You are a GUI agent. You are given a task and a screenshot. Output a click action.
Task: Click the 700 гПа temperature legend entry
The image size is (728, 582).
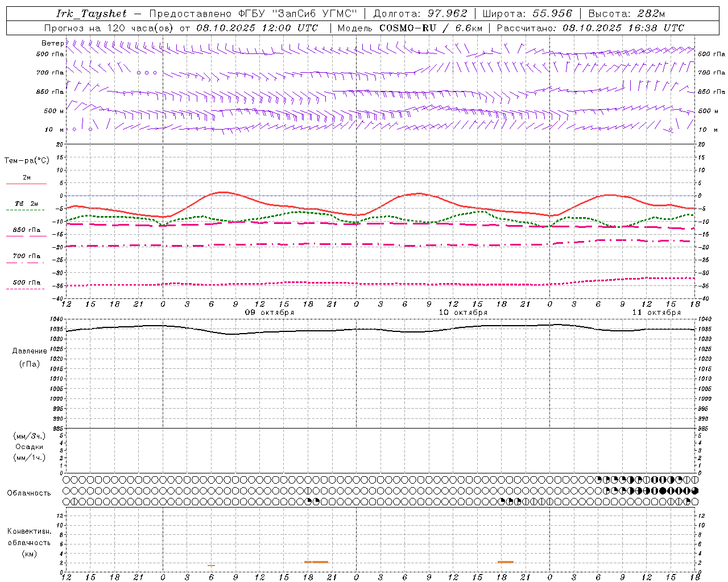pyautogui.click(x=27, y=256)
